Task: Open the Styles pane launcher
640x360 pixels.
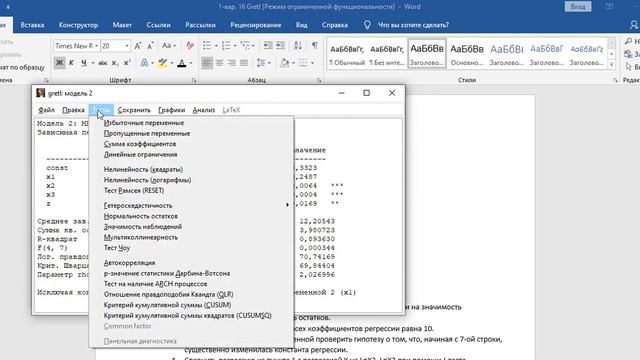Action: pos(616,80)
